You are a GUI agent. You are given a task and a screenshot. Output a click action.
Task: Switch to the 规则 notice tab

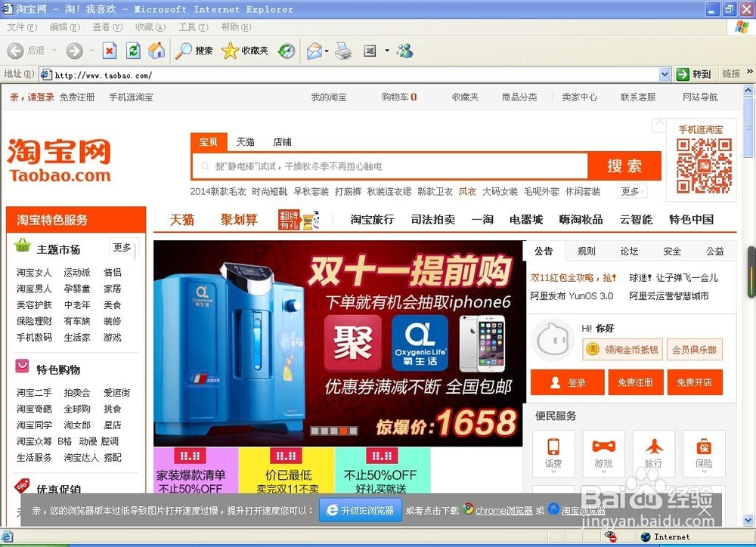[x=587, y=251]
